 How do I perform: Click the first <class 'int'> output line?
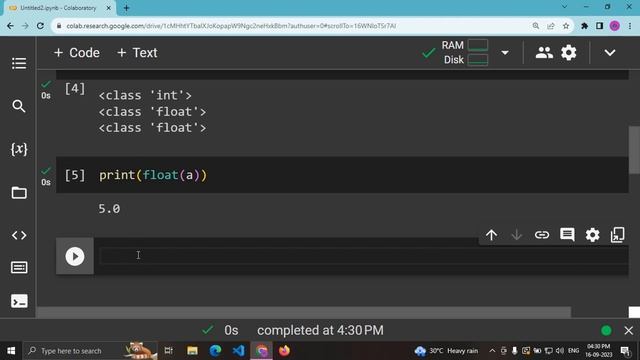coord(145,96)
